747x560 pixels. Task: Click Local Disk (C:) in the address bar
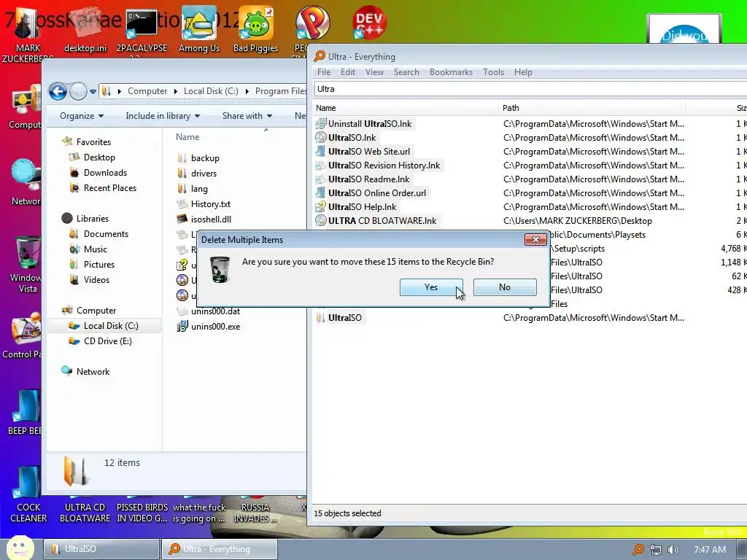(211, 91)
